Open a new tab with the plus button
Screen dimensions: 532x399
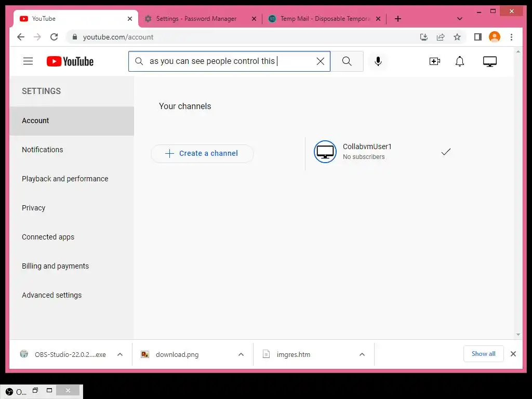(398, 19)
